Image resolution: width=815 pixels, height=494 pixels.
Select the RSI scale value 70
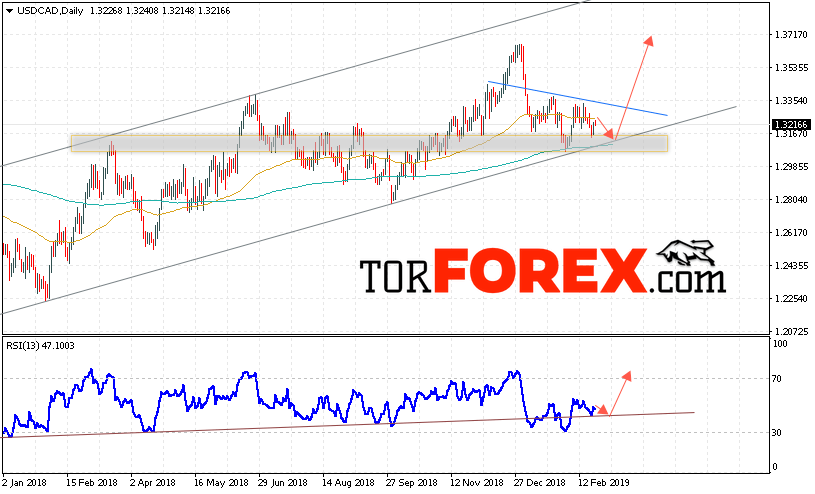tap(777, 379)
